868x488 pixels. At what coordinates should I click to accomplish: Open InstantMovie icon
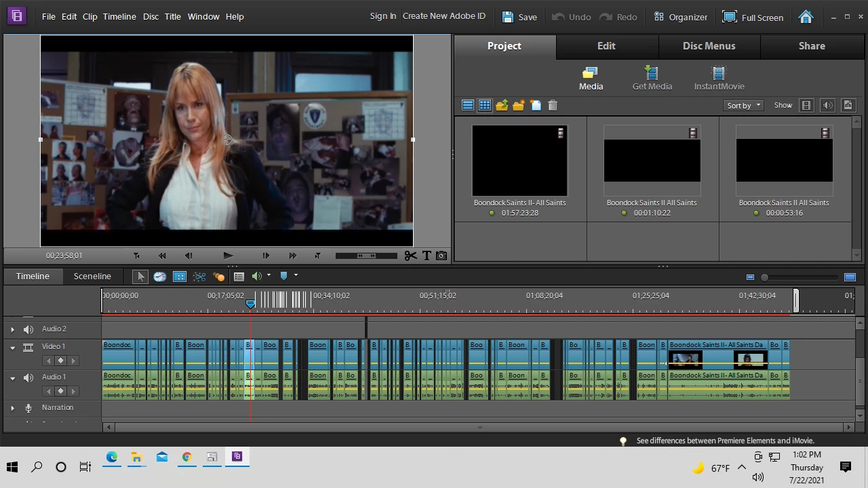tap(719, 78)
